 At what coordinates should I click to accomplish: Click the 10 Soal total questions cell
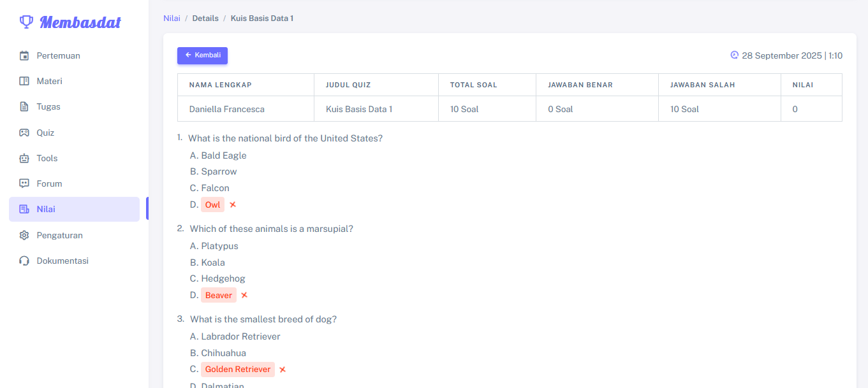(x=487, y=109)
